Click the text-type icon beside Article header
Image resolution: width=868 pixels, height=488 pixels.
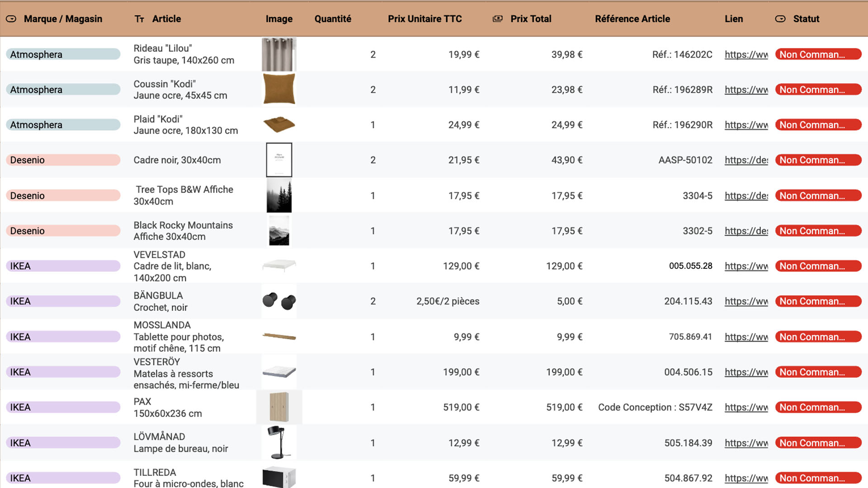tap(139, 19)
